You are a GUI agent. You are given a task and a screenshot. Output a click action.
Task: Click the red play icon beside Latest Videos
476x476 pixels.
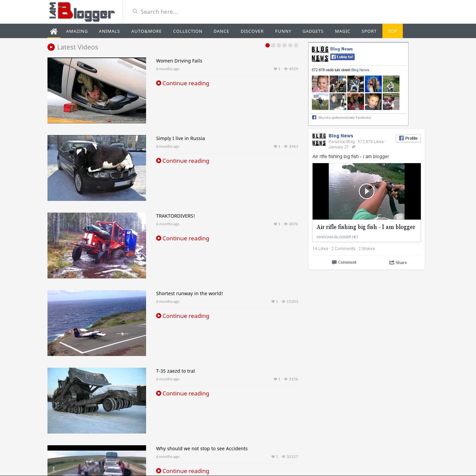click(51, 47)
